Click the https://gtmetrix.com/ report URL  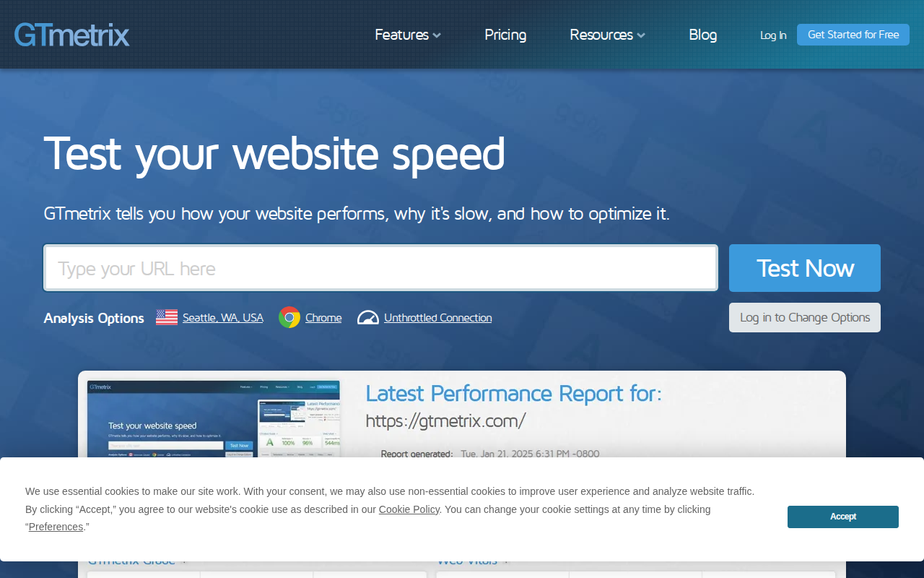[445, 420]
